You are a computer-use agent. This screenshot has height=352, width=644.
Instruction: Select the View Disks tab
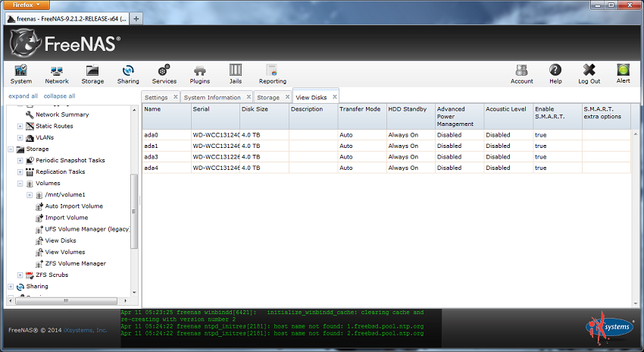(x=311, y=97)
